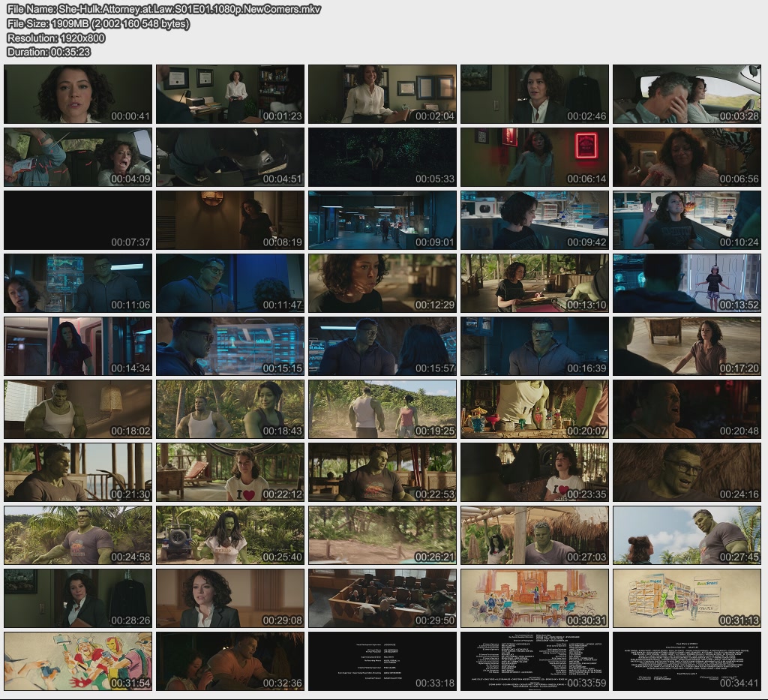Select the File Size 1909MB text line
The image size is (768, 700).
pyautogui.click(x=98, y=23)
